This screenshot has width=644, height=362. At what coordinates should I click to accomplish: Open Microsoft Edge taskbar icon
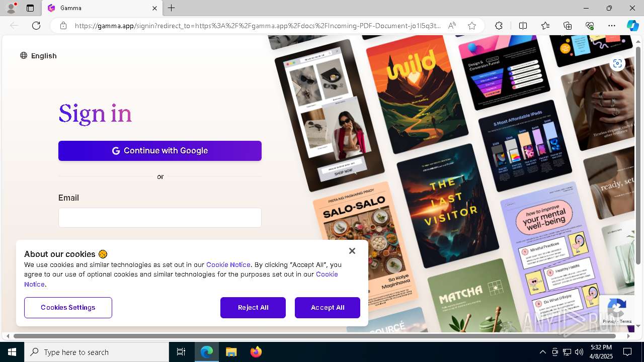pos(207,352)
